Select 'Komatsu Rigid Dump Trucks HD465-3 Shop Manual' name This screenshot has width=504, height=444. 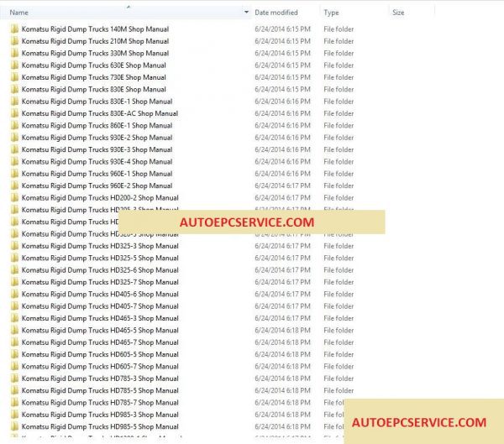(100, 318)
